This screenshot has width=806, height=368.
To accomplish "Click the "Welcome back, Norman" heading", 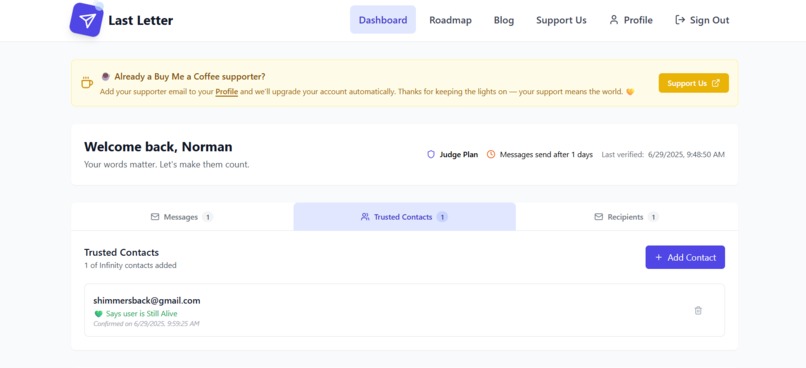I will [x=158, y=147].
